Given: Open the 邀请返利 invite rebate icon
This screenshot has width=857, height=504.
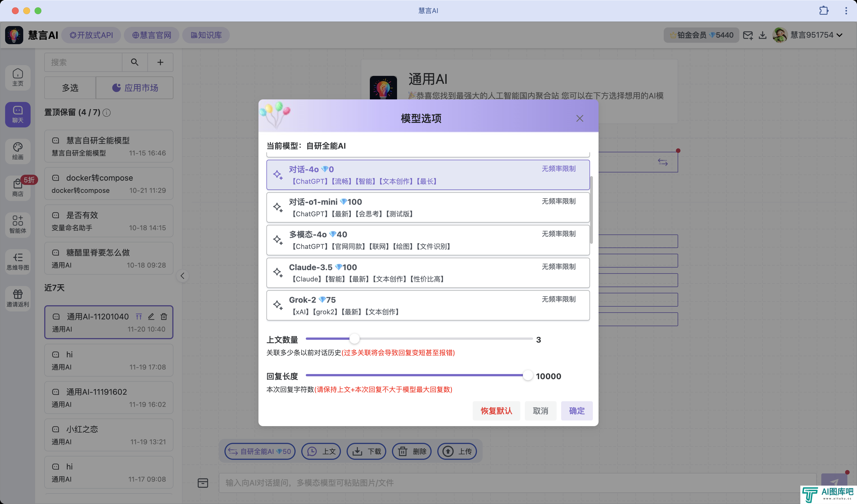Looking at the screenshot, I should [x=18, y=299].
